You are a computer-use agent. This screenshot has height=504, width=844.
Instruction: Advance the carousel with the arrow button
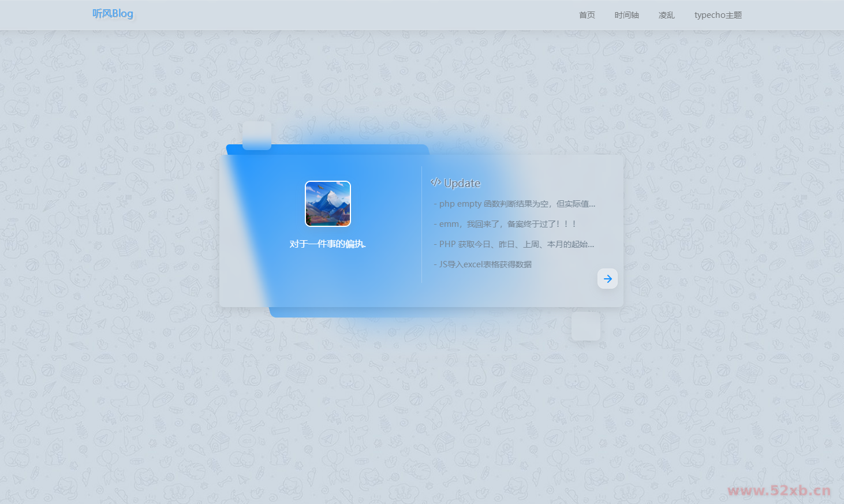point(607,278)
